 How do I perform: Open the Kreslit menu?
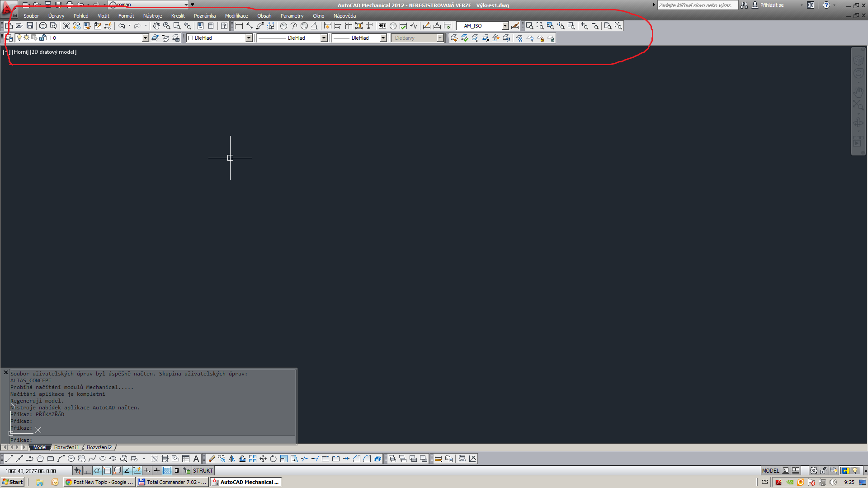[x=178, y=16]
